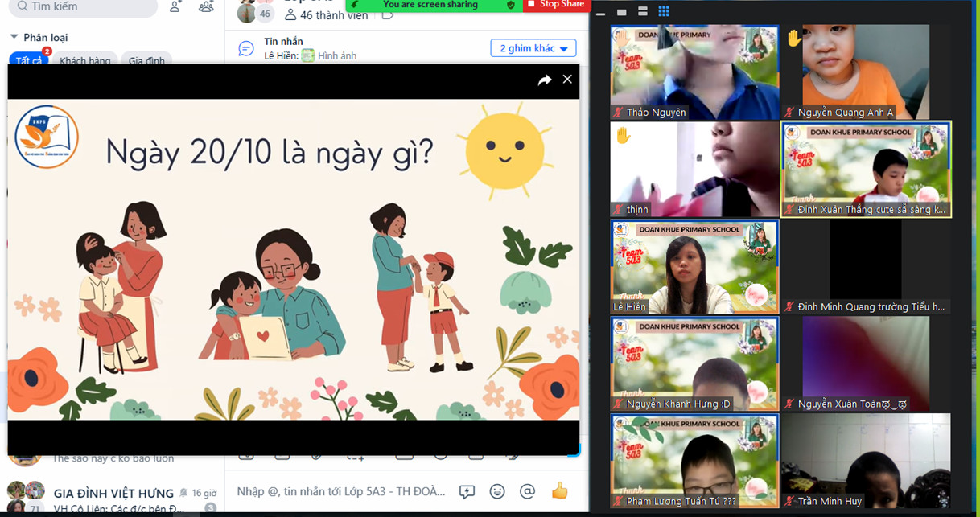Switch Zoom panel to two-video stacked view

[x=643, y=12]
